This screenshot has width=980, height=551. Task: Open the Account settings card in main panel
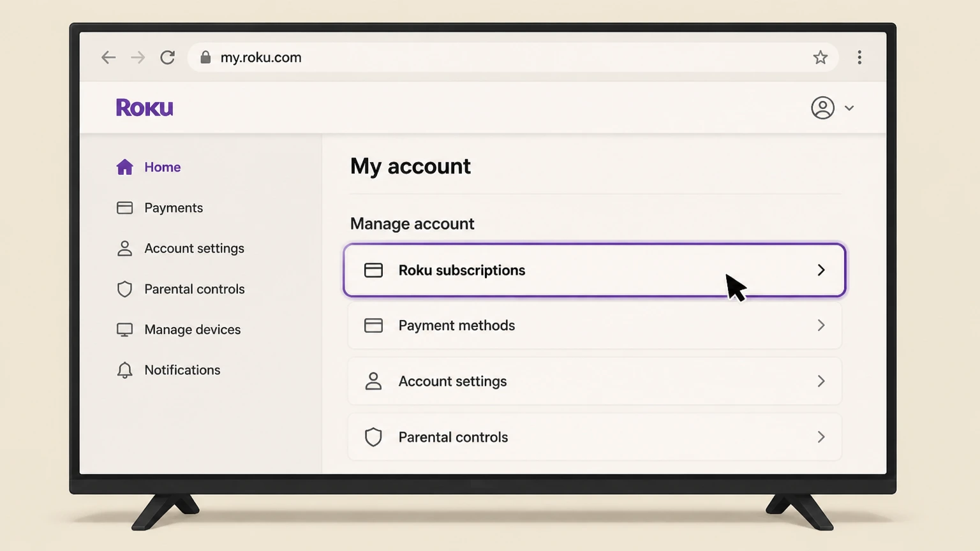click(595, 381)
